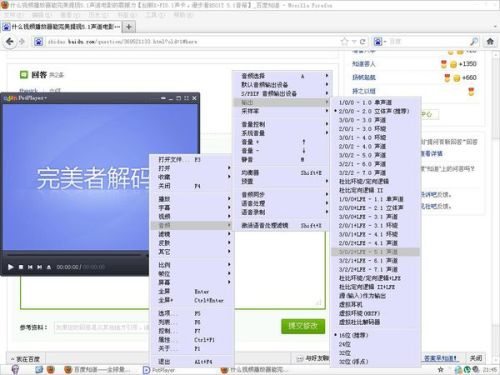Expand 系统音量 submenu
Image resolution: width=500 pixels, height=375 pixels.
[282, 133]
